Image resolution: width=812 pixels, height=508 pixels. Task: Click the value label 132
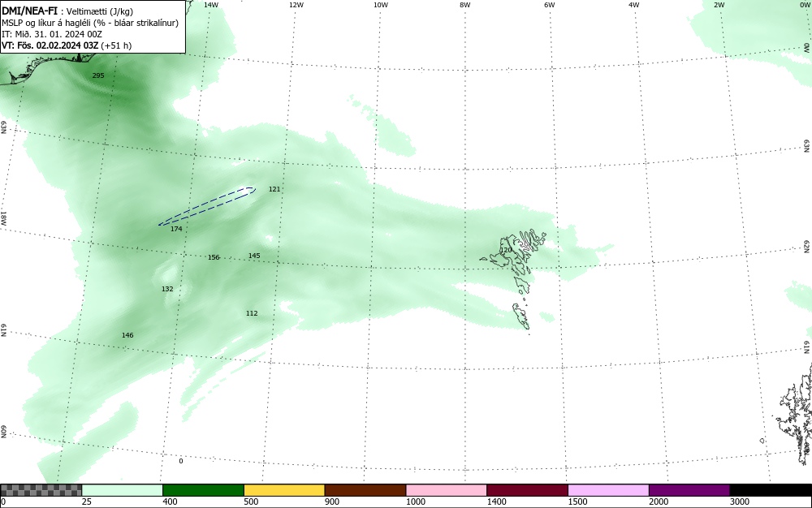[167, 289]
